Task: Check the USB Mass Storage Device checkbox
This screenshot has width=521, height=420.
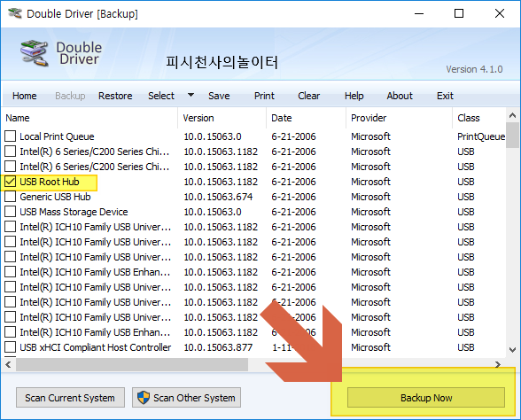Action: pos(11,212)
